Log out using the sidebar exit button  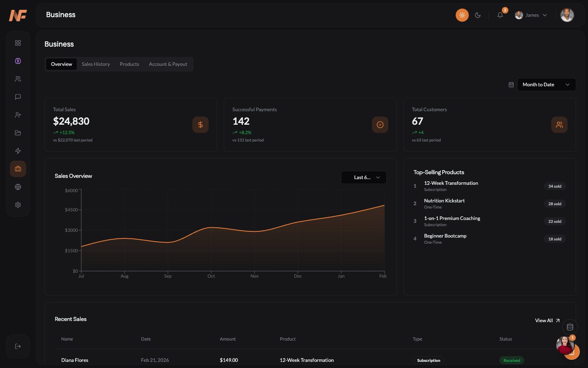coord(18,346)
